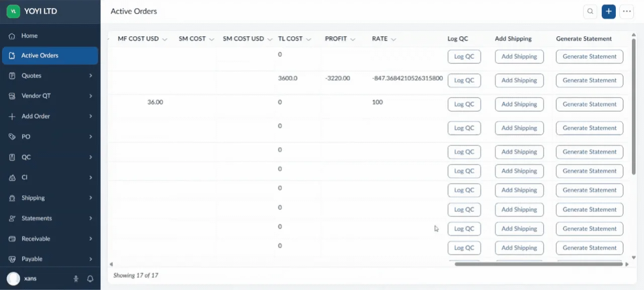The height and width of the screenshot is (290, 644).
Task: Click the "Showing 17 of 17" footer text
Action: pyautogui.click(x=136, y=275)
